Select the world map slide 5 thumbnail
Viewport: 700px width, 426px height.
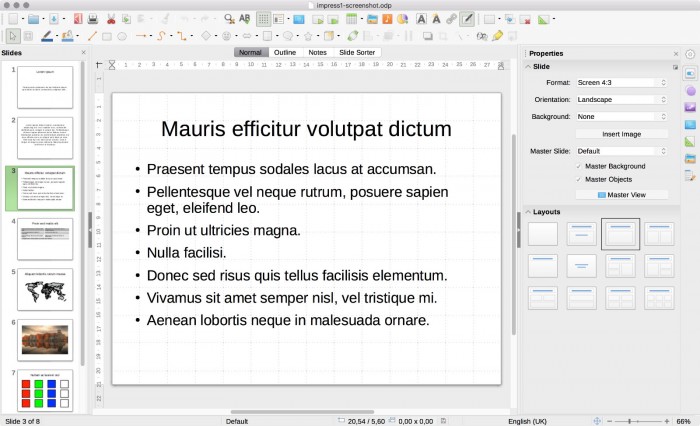point(45,289)
